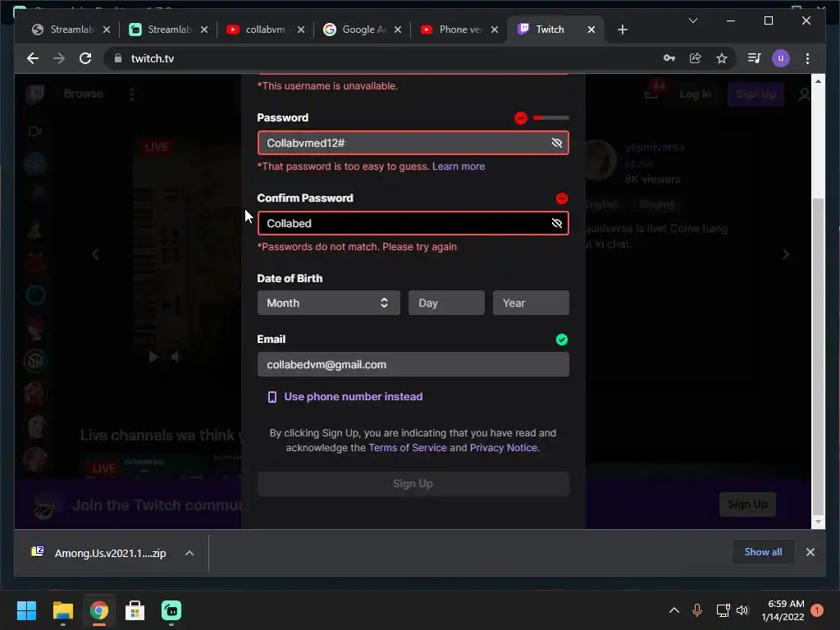Click the password strength meter bar
This screenshot has height=630, width=840.
pos(550,117)
